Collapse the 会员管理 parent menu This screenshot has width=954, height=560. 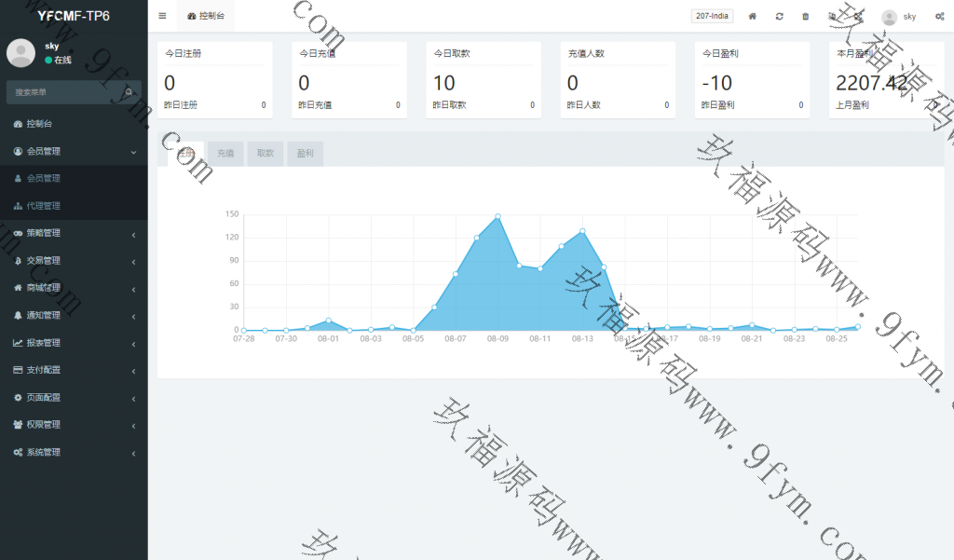(43, 151)
